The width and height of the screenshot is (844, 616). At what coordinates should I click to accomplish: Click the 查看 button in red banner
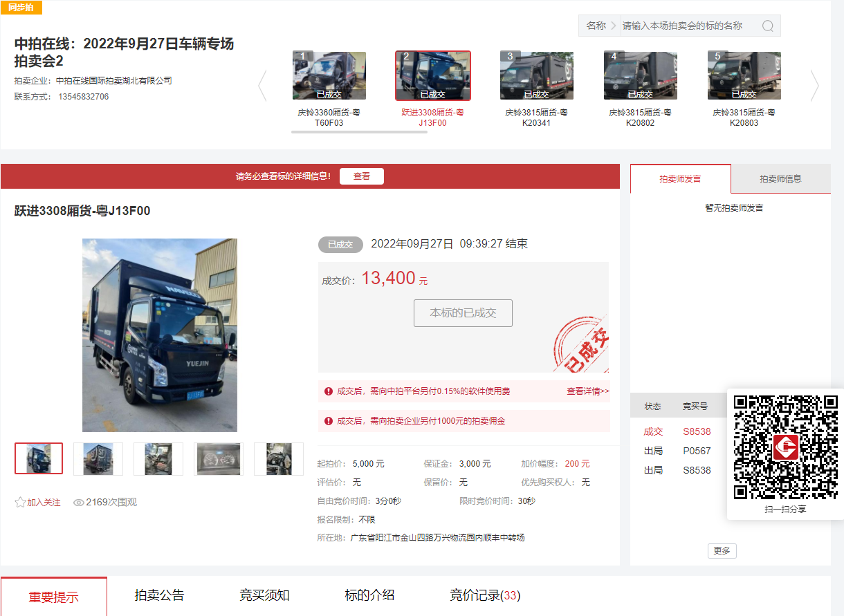point(362,176)
